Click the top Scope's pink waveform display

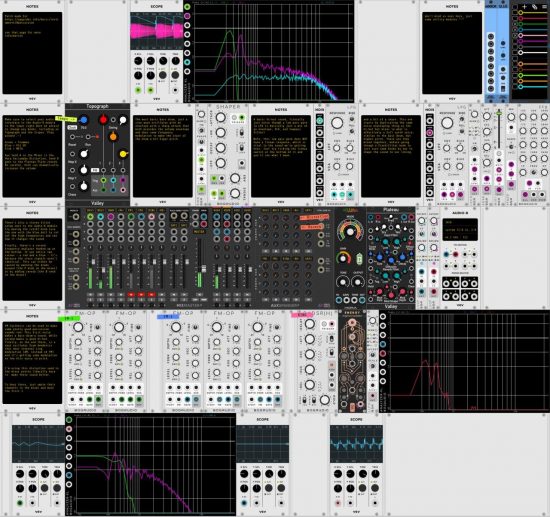tap(156, 31)
